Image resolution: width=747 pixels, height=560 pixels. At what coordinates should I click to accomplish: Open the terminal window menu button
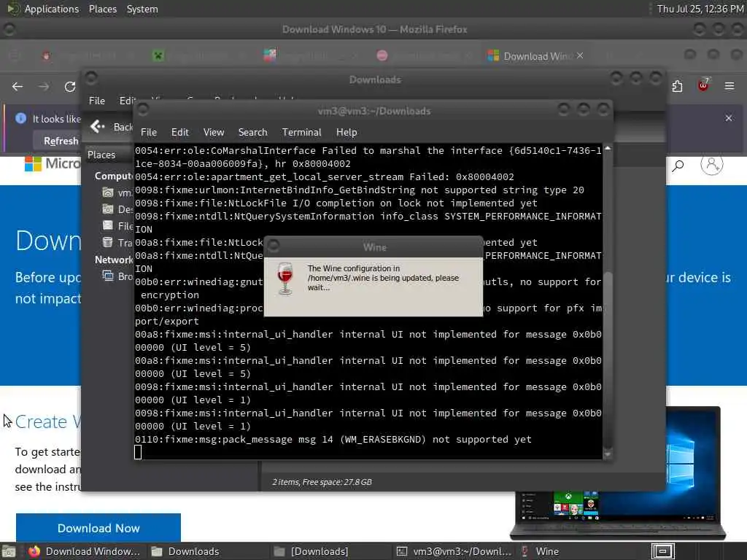tap(143, 111)
